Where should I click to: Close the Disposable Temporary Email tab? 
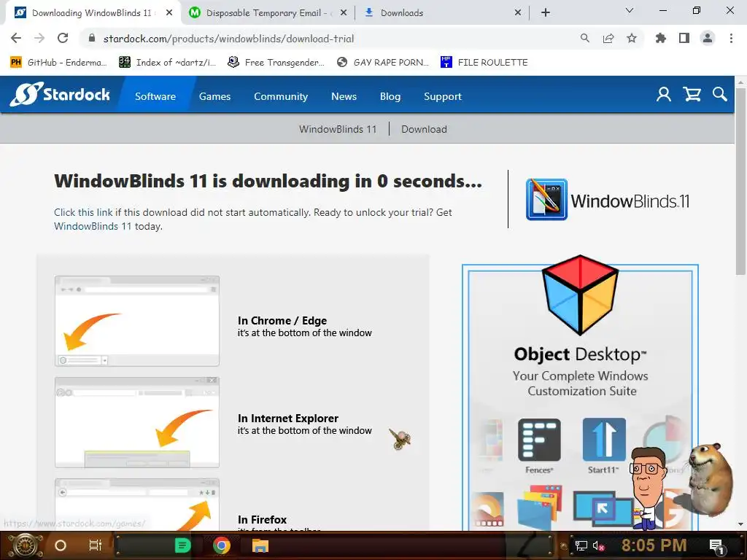344,13
